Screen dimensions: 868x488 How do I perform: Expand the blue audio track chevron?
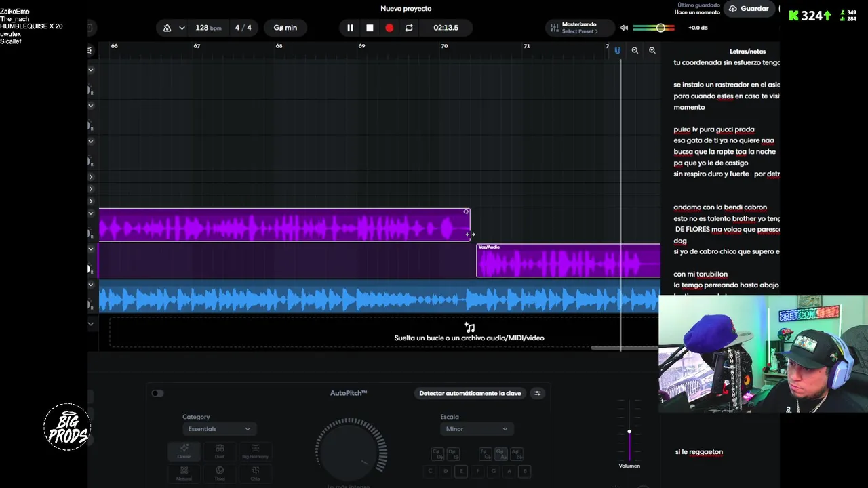pyautogui.click(x=91, y=285)
